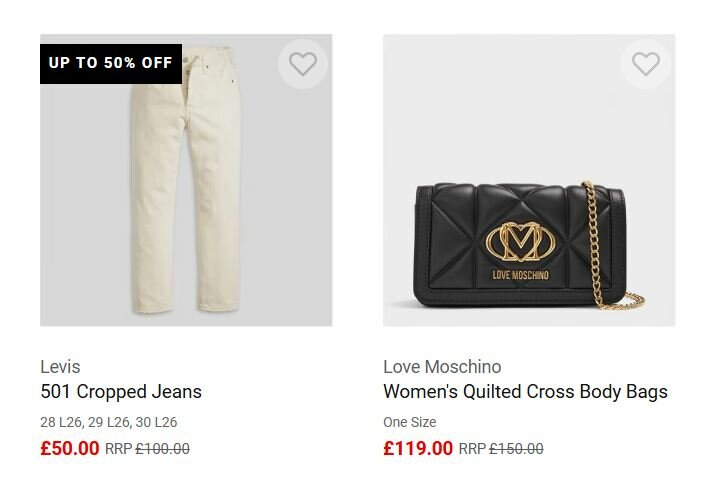Click the £119.00 sale price
The width and height of the screenshot is (707, 495).
tap(418, 448)
